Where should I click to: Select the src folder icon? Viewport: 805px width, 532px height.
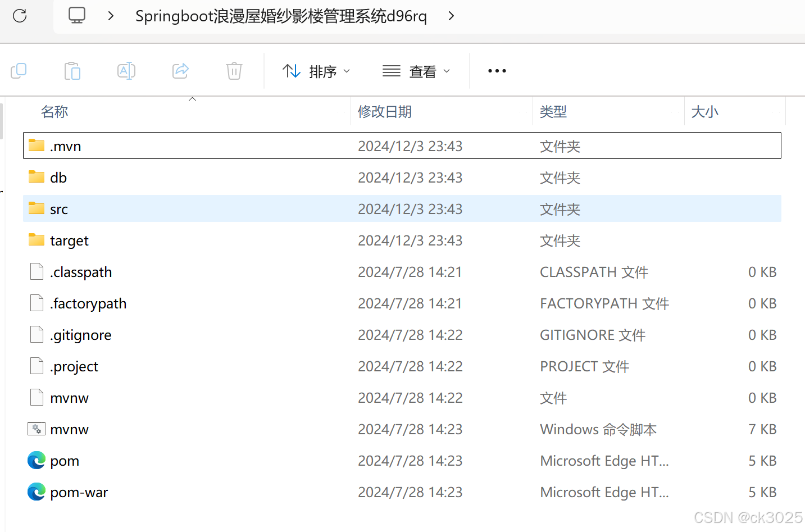[37, 208]
